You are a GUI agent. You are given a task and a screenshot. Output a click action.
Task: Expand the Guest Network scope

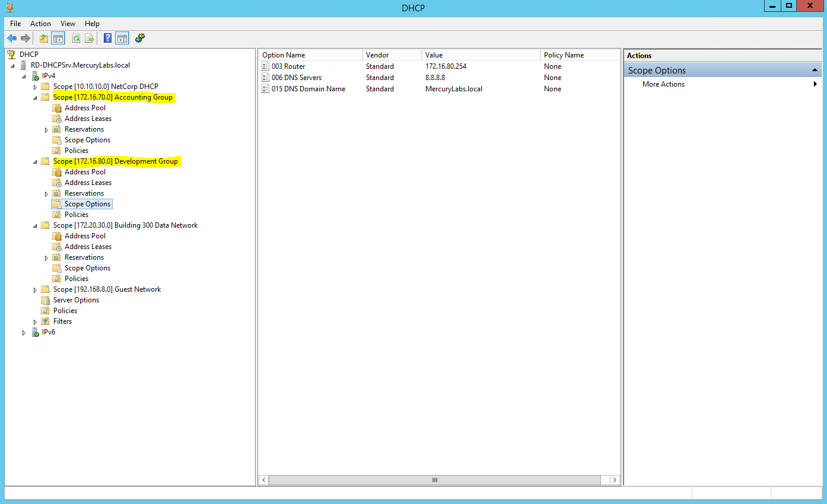35,290
